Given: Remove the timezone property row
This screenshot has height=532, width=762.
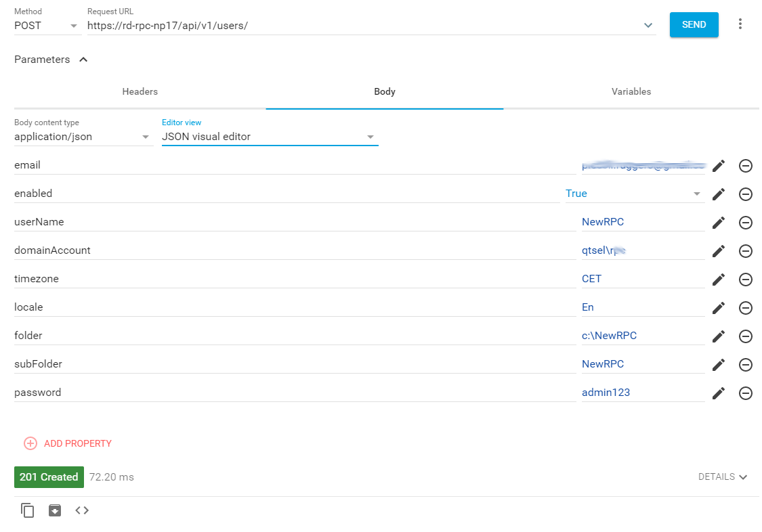Looking at the screenshot, I should [746, 280].
